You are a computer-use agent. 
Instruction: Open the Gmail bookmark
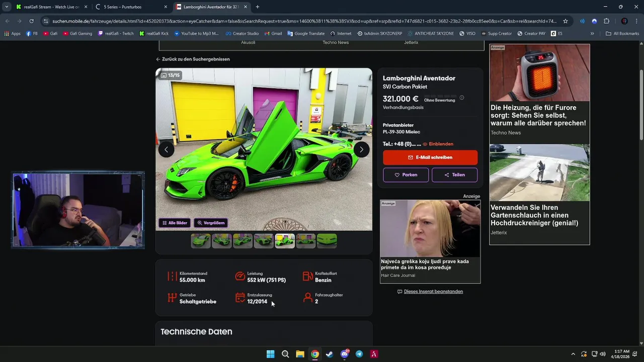click(273, 33)
